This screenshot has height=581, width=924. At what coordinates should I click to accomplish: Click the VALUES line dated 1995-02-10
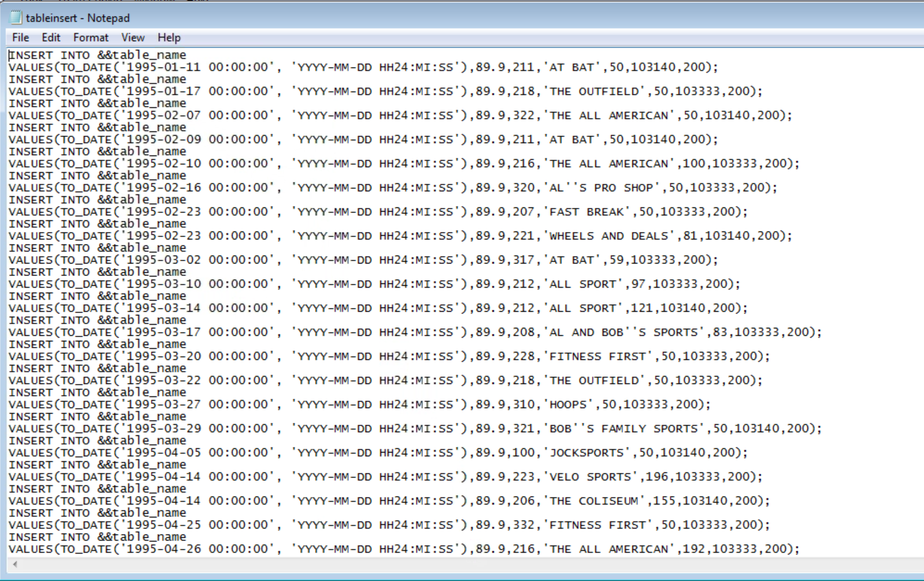tap(404, 164)
